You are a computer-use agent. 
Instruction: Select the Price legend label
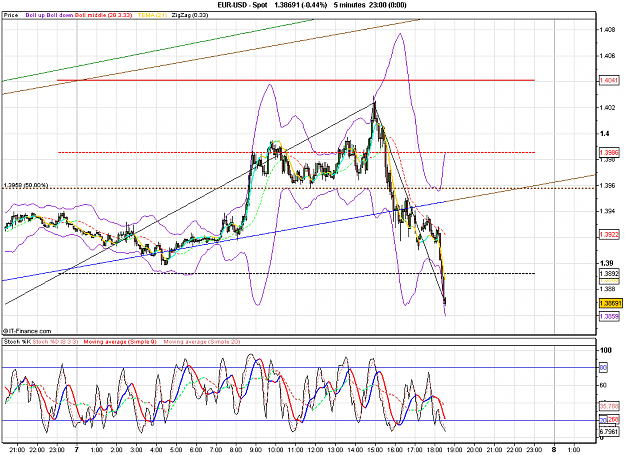(11, 15)
